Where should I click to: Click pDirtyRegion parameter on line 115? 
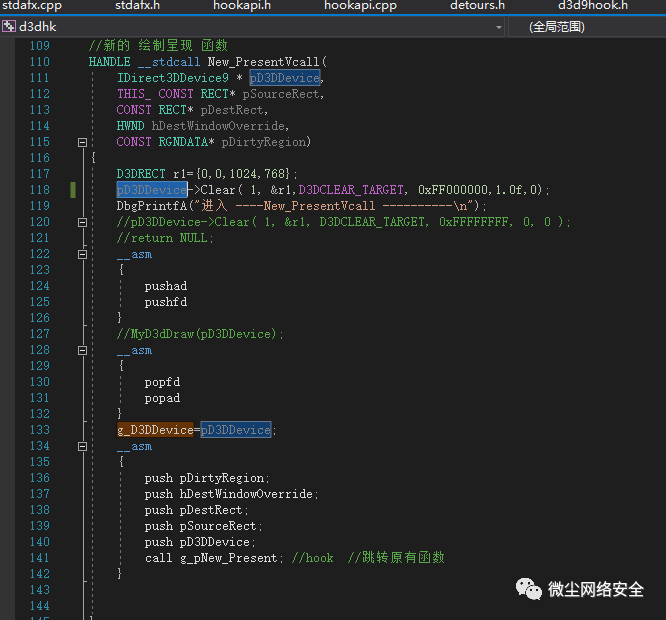click(263, 142)
